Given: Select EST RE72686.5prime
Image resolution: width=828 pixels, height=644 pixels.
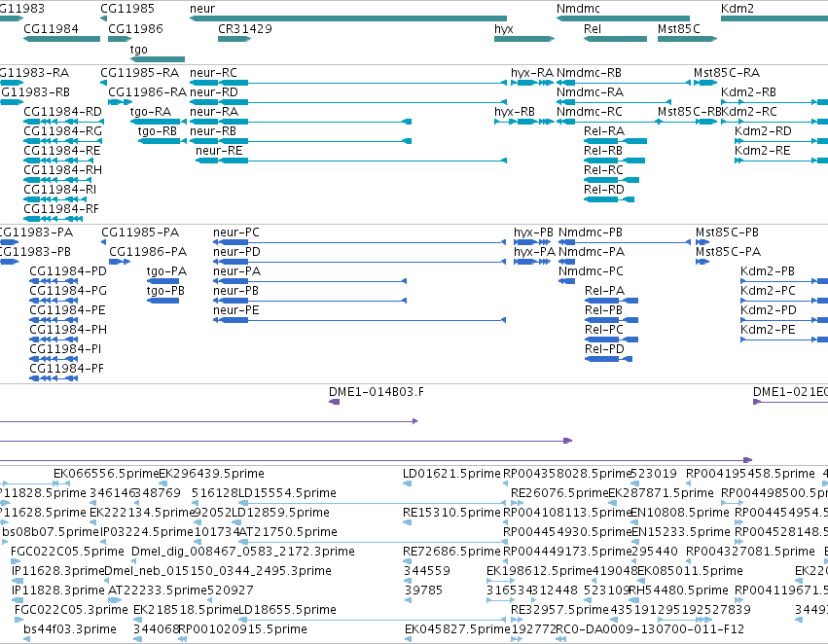Looking at the screenshot, I should (407, 561).
